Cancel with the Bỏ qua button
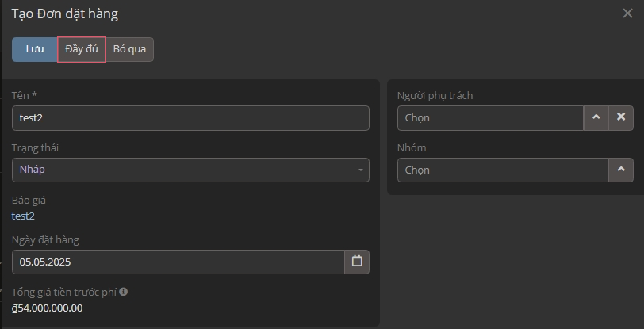Screen dimensions: 644x329 (x=129, y=49)
